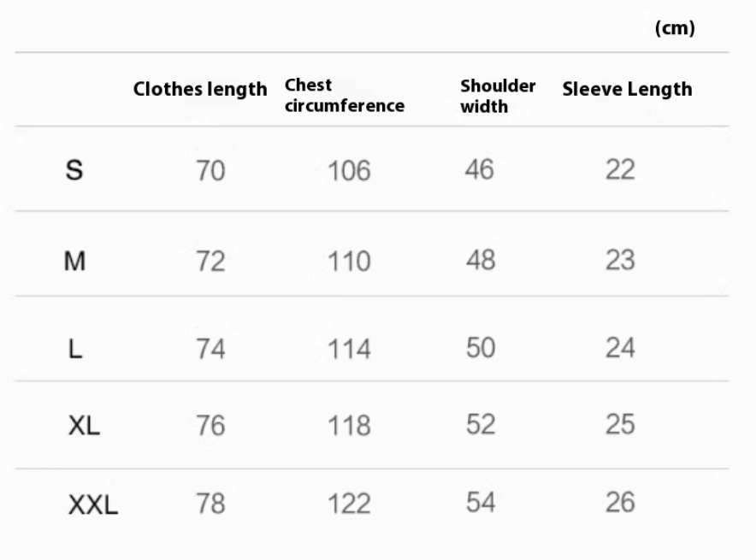Screen dimensions: 756x560
Task: Click sleeve length value 22
Action: pos(620,170)
